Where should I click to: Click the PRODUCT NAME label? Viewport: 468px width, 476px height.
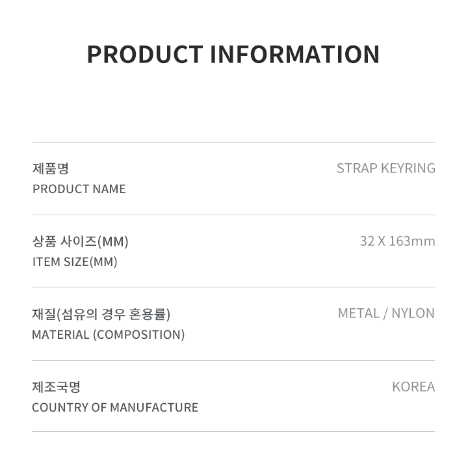(79, 189)
